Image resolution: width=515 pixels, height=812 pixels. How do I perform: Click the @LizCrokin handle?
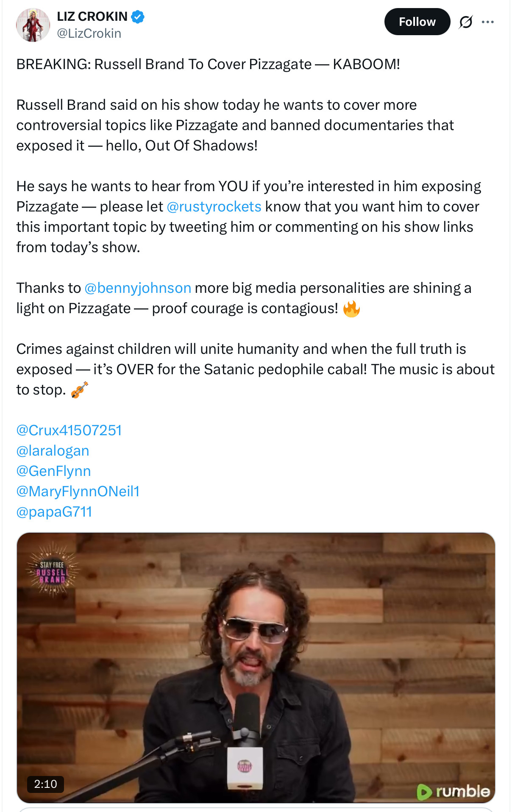point(89,33)
